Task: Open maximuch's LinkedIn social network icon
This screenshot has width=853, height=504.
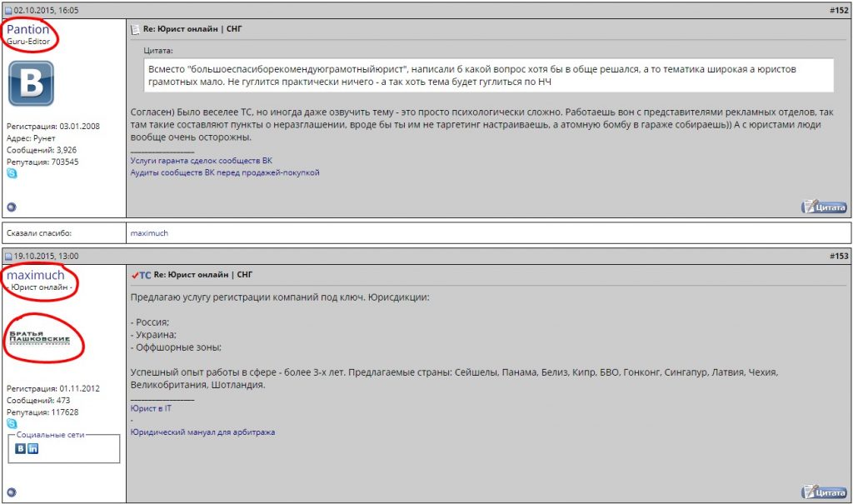Action: point(33,448)
